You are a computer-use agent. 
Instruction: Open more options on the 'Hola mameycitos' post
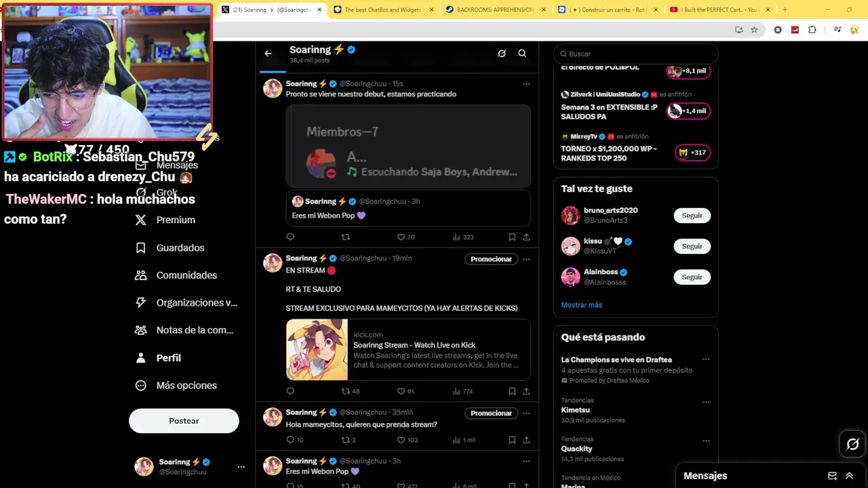coord(526,413)
